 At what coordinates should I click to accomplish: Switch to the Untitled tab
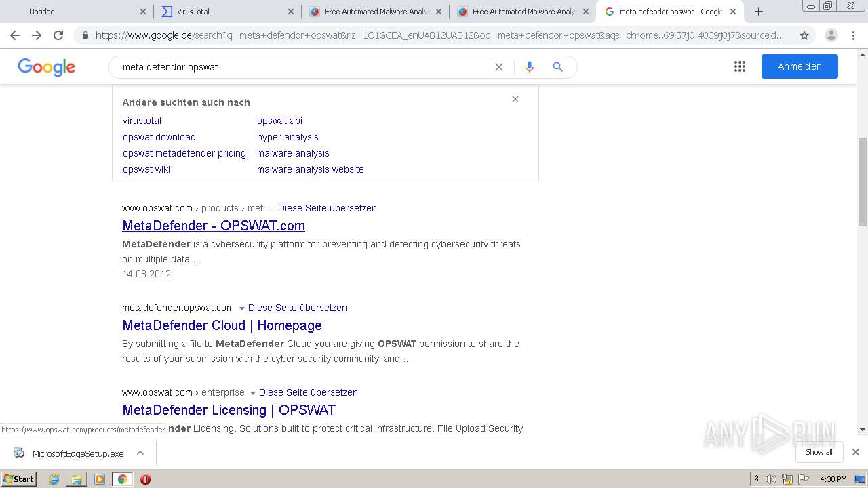tap(77, 12)
